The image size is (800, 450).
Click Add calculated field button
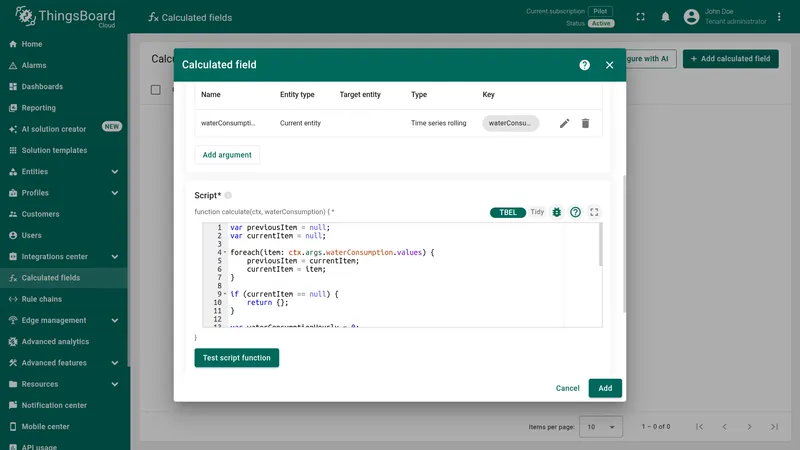coord(731,59)
